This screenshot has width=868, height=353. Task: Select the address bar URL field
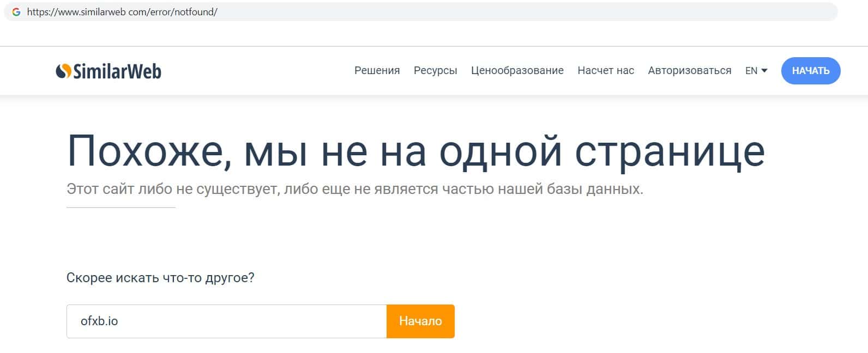coord(420,12)
